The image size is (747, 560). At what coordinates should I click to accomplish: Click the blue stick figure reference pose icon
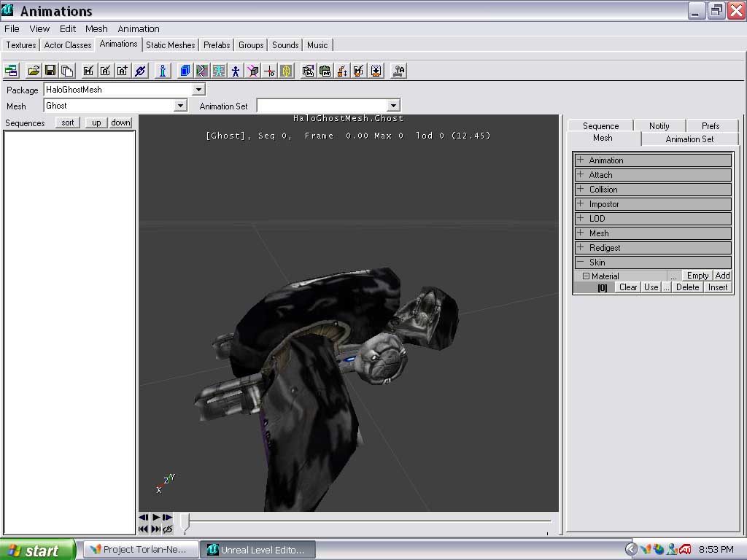click(236, 71)
